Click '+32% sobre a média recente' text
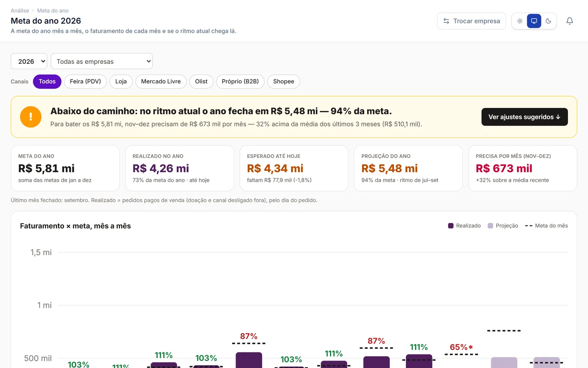The image size is (588, 368). [x=512, y=180]
